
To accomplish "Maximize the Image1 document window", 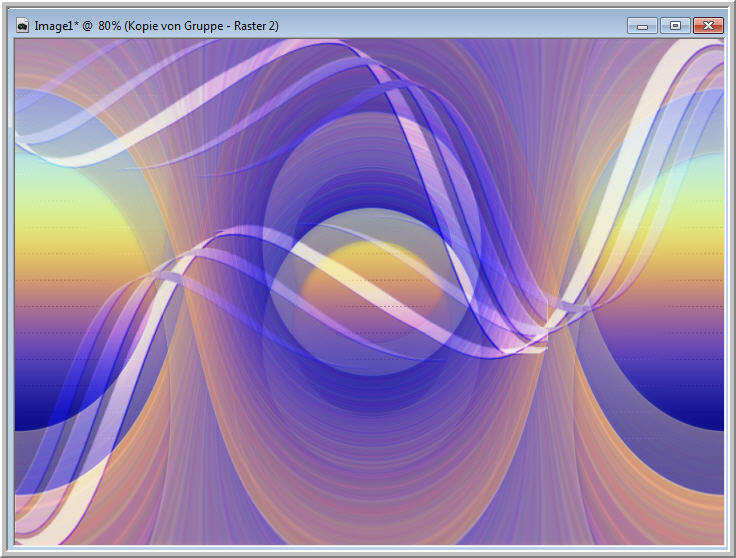I will pos(675,26).
